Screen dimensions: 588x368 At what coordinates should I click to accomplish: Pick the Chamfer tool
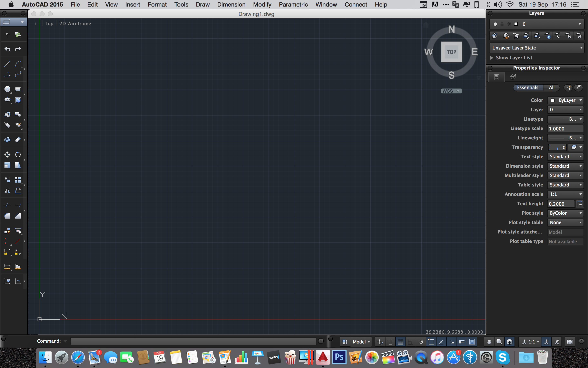tap(18, 216)
